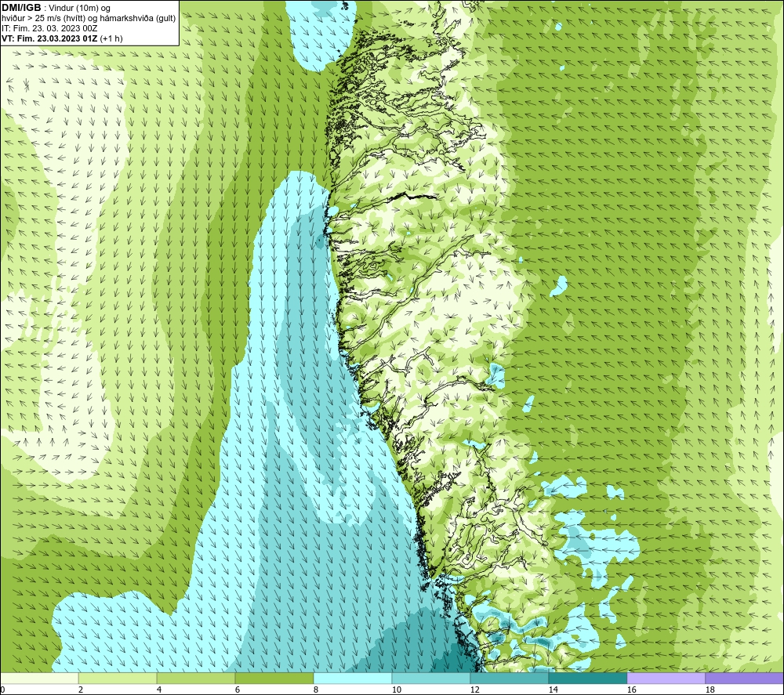Click the scale label '16'
784x695 pixels.
click(x=631, y=690)
